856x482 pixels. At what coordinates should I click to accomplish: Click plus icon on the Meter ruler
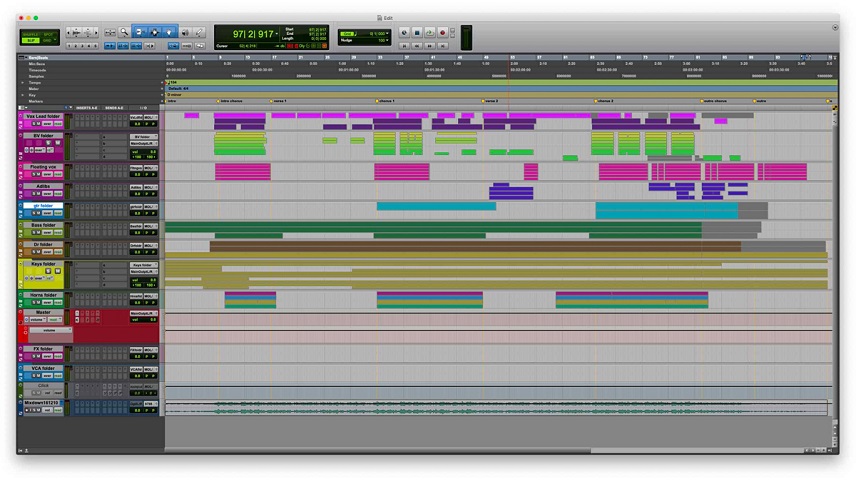click(x=162, y=89)
